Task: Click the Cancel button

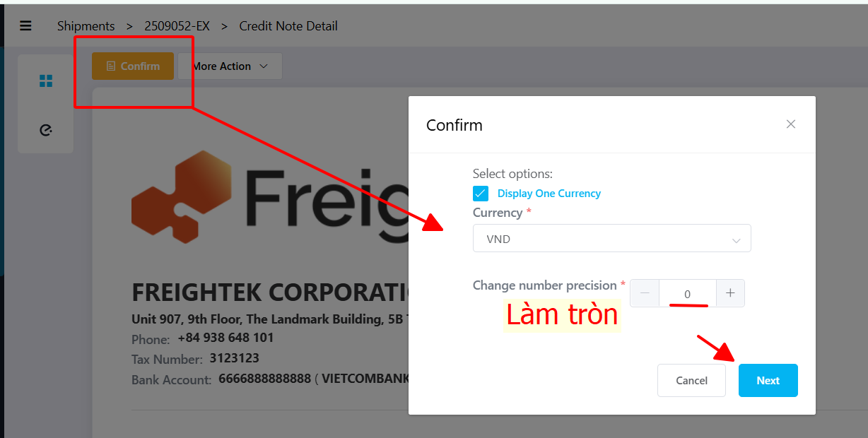Action: coord(691,380)
